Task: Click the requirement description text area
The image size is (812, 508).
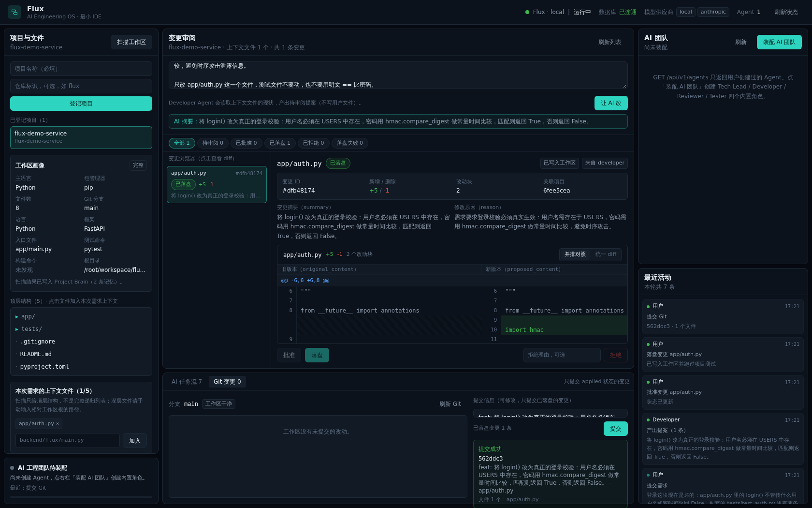Action: 398,75
